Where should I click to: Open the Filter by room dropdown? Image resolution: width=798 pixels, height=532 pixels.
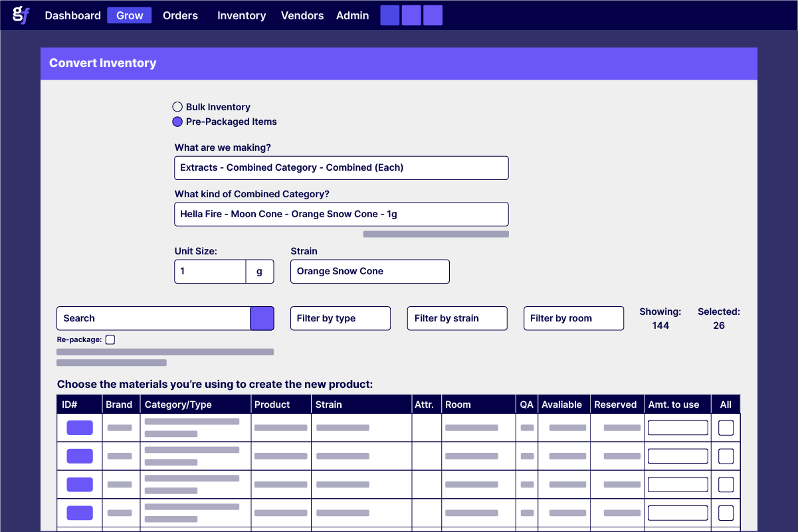click(573, 318)
